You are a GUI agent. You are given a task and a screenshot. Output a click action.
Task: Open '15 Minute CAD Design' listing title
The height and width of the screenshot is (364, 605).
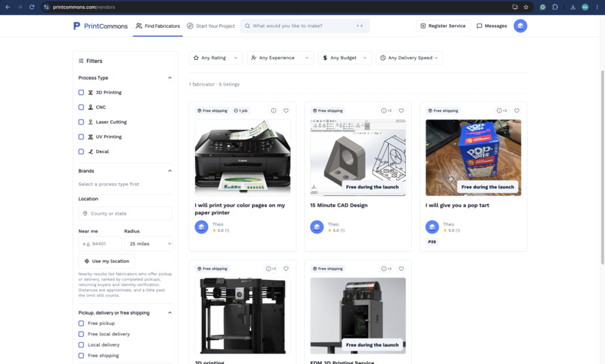point(339,205)
